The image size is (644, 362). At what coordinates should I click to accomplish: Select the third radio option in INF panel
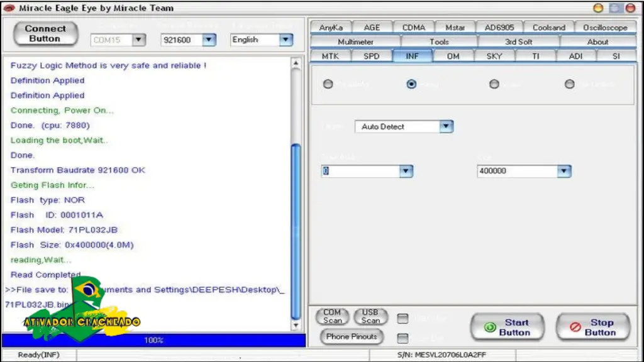tap(494, 84)
